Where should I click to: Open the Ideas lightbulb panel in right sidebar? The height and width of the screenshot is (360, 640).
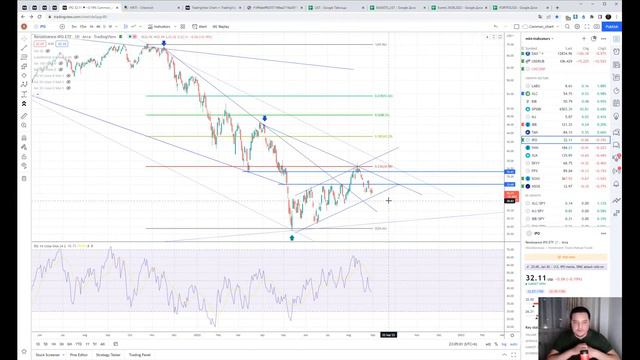pyautogui.click(x=616, y=117)
